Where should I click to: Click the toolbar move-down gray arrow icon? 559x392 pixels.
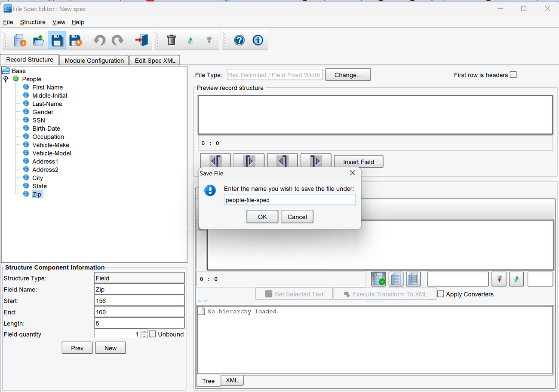209,40
